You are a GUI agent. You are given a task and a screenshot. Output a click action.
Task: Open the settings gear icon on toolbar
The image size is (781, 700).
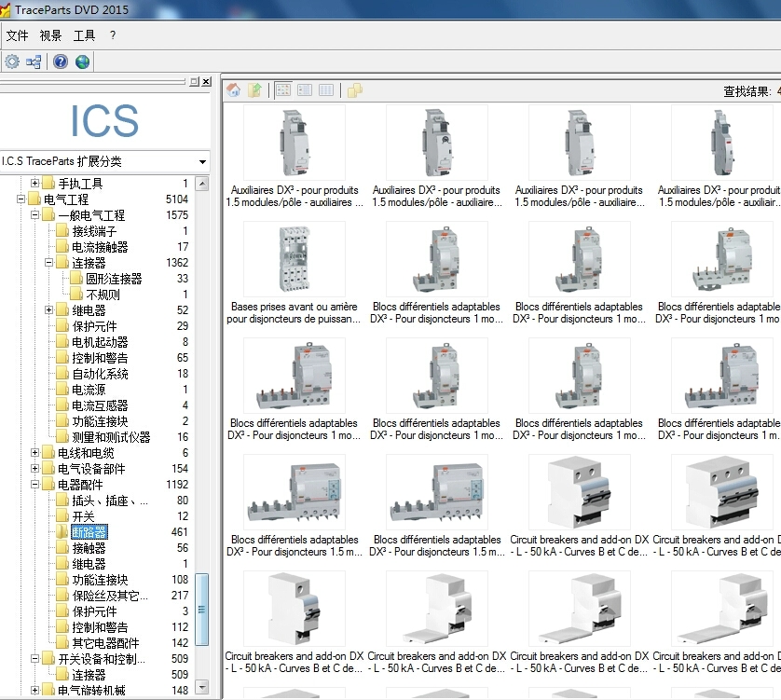click(12, 61)
